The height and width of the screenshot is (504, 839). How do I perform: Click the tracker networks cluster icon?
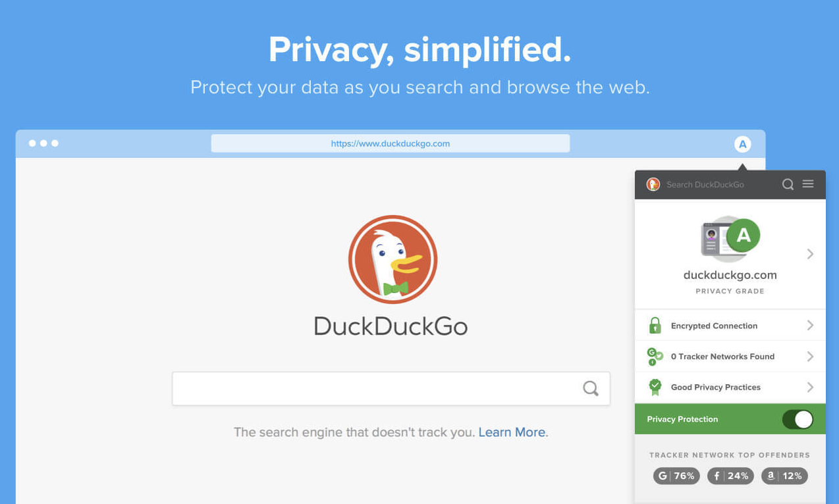[655, 357]
